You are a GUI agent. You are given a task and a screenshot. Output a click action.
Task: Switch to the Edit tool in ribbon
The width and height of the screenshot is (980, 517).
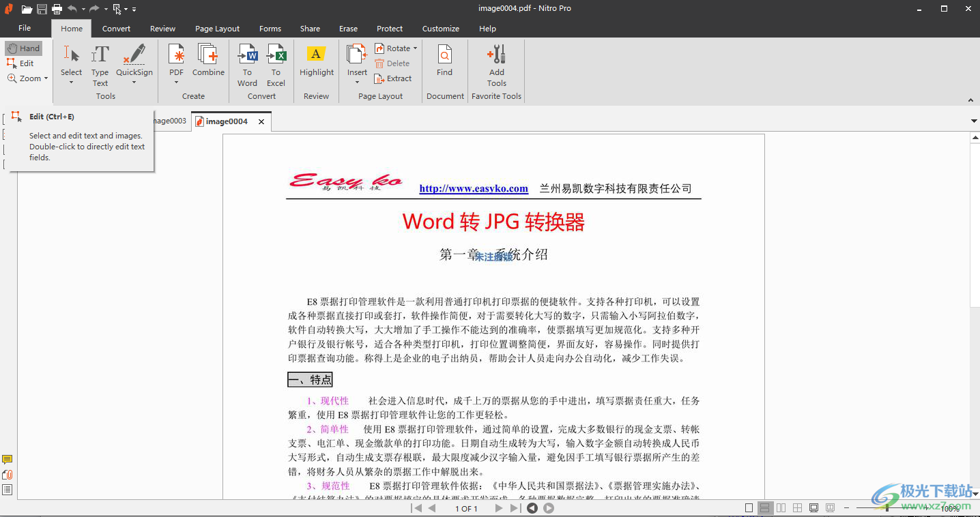coord(20,63)
